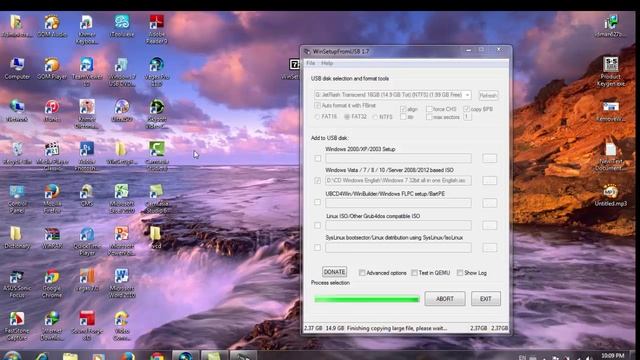640x360 pixels.
Task: Launch the FastStone Capture shortcut
Action: point(17,326)
